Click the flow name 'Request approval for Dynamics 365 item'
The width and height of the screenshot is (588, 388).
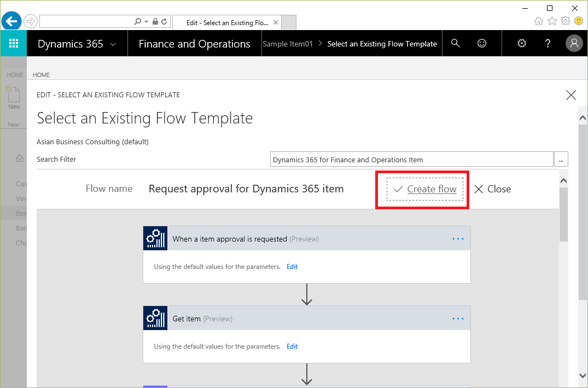tap(246, 189)
